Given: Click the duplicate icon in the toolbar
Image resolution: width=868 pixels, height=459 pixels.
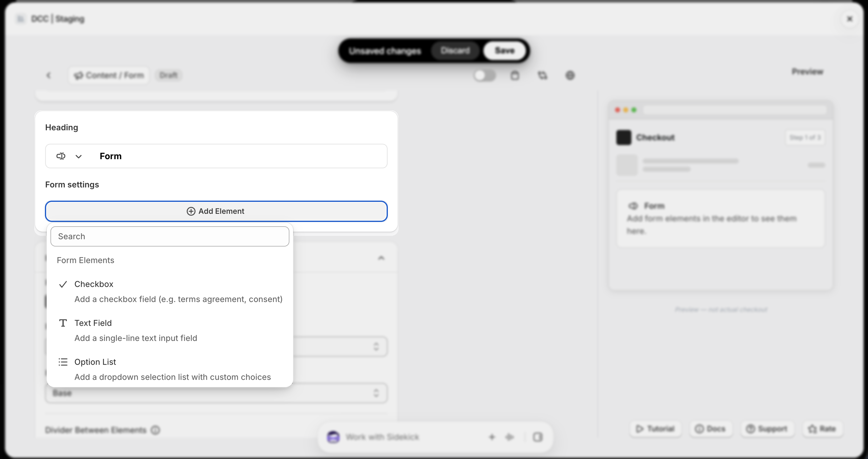Looking at the screenshot, I should [542, 75].
